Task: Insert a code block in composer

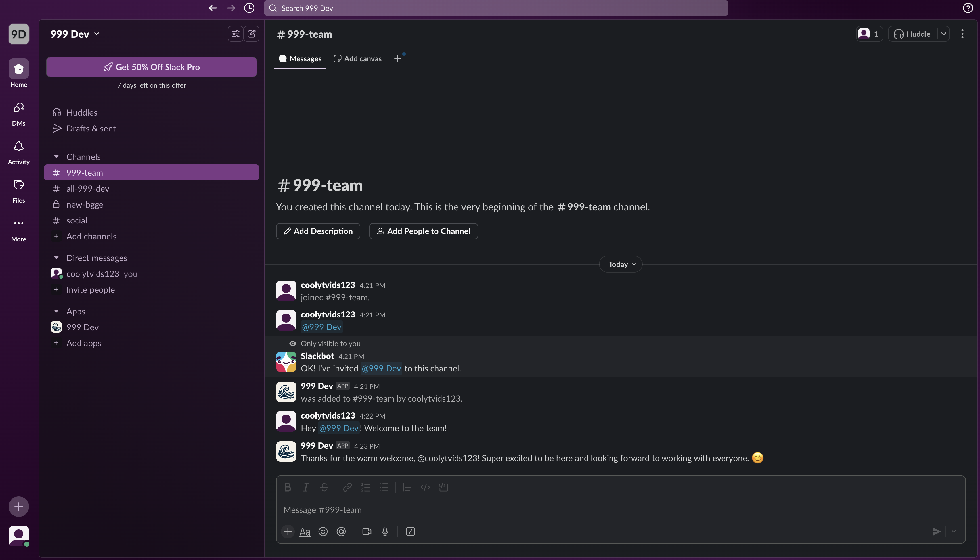Action: (443, 487)
